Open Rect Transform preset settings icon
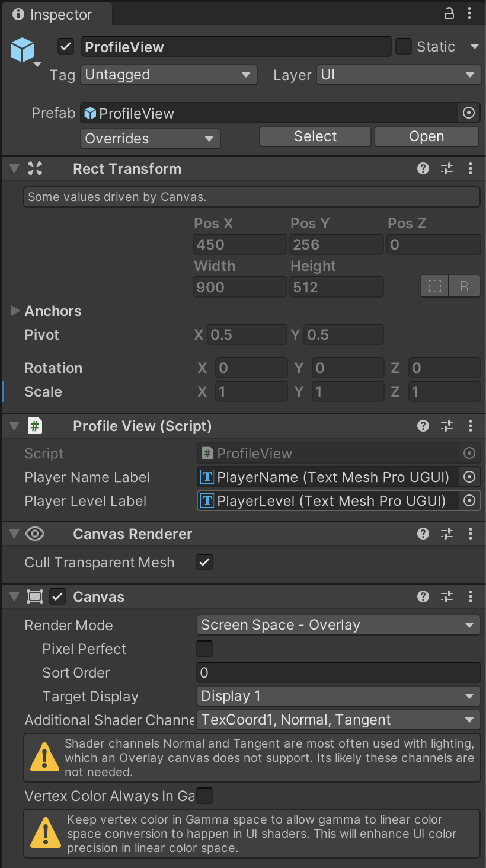Viewport: 486px width, 868px height. (x=447, y=169)
